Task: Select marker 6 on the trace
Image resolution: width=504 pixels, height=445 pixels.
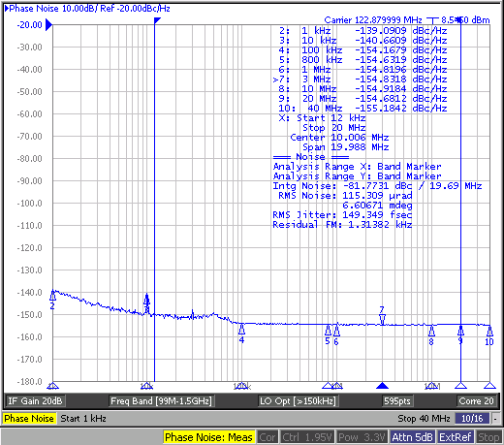Action: 336,331
